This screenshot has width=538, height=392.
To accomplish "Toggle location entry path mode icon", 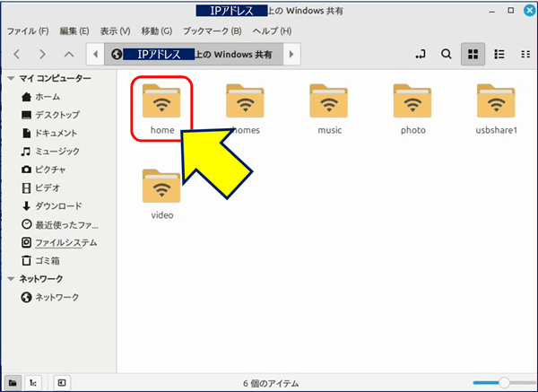I will click(x=421, y=54).
